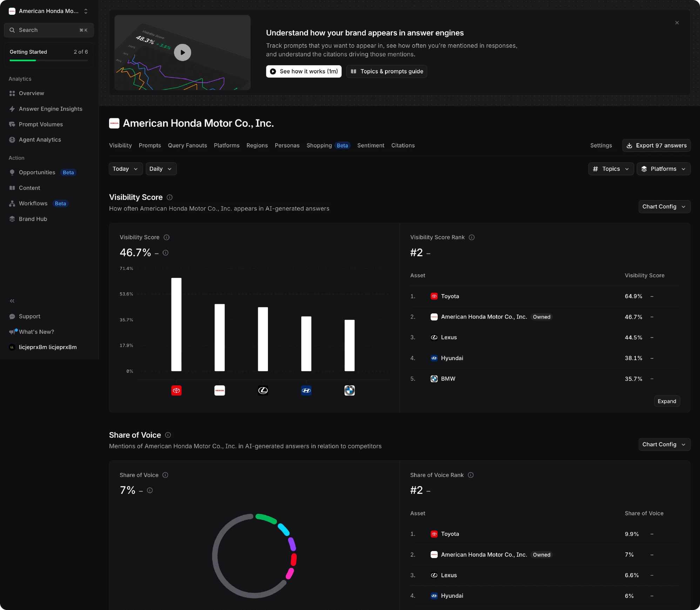Screen dimensions: 700x610
Task: Select the BMW row showing 35.7%
Action: (x=545, y=379)
